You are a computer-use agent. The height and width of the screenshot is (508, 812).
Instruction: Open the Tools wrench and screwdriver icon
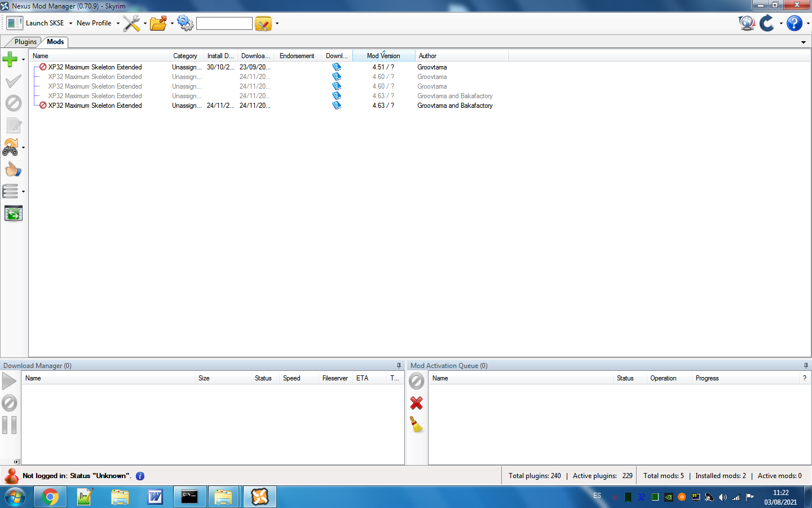click(x=131, y=23)
